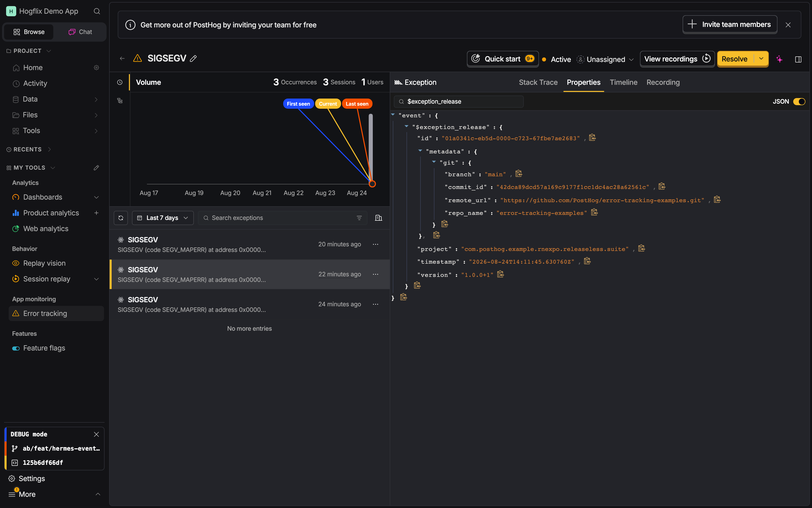This screenshot has height=508, width=812.
Task: Open the Resolve button dropdown arrow
Action: pyautogui.click(x=761, y=59)
